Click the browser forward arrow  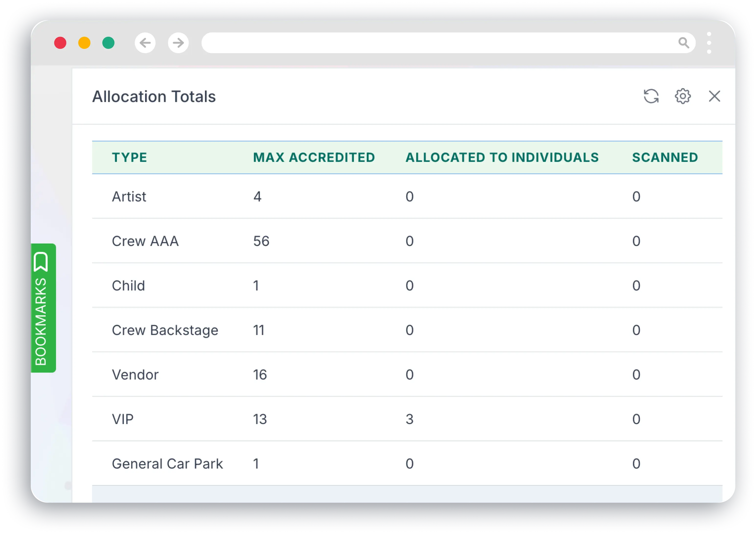pos(178,43)
